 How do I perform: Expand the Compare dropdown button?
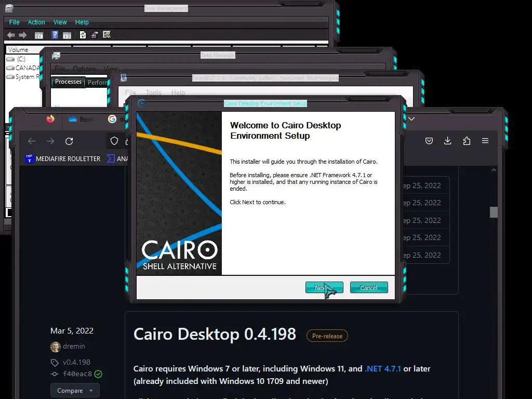pyautogui.click(x=75, y=391)
